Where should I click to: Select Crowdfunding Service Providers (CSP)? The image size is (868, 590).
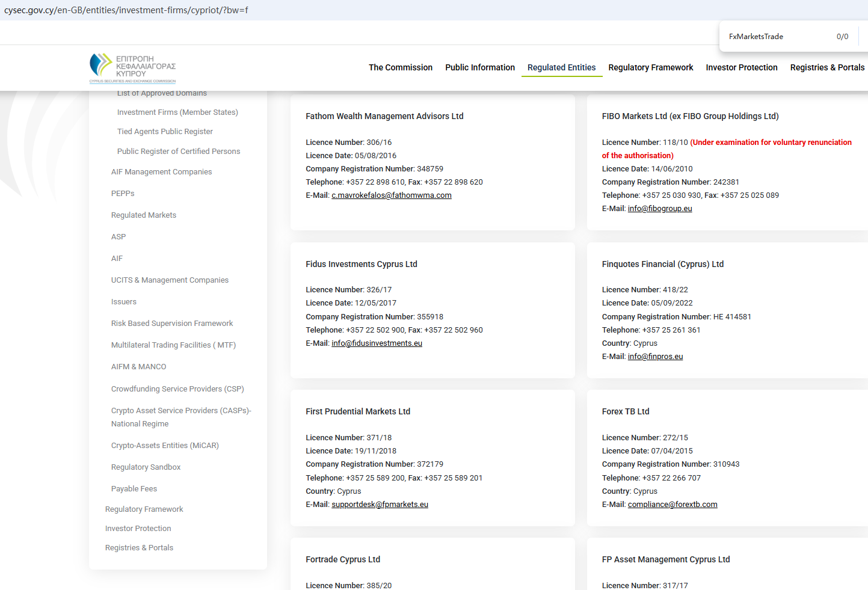(x=177, y=389)
